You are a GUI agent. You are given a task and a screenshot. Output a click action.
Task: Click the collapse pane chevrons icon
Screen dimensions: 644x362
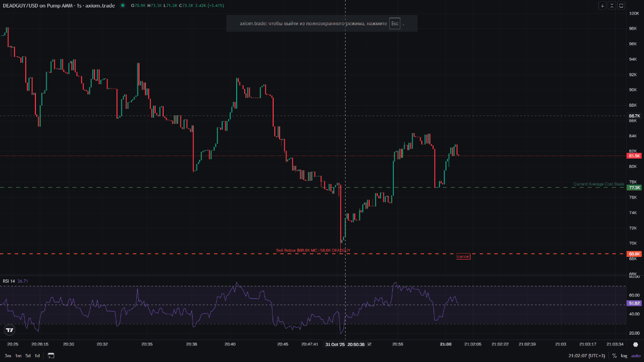(612, 5)
